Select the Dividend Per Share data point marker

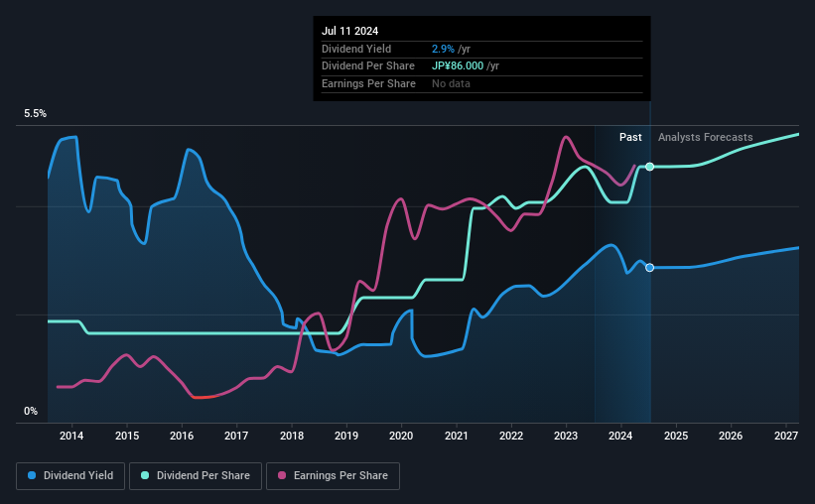coord(649,167)
